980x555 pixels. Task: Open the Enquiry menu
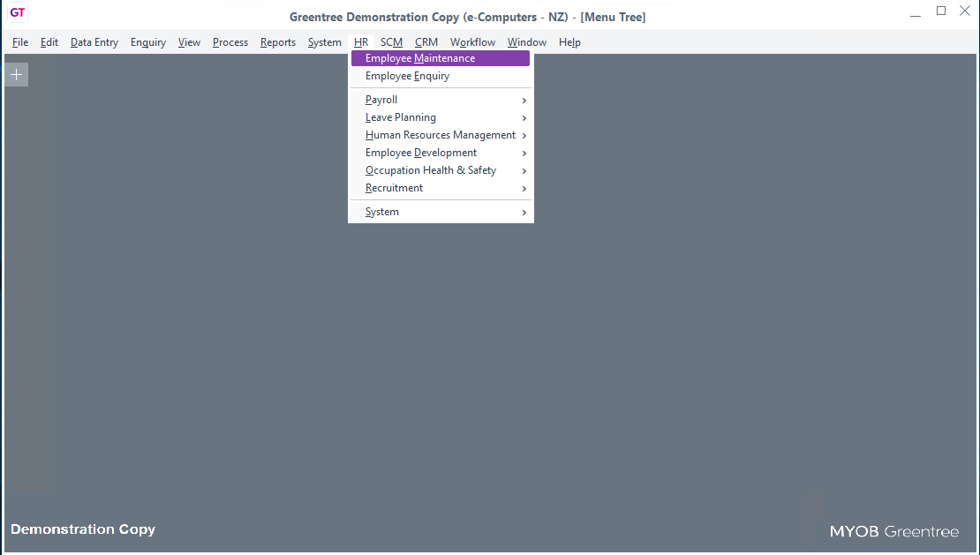click(x=148, y=42)
